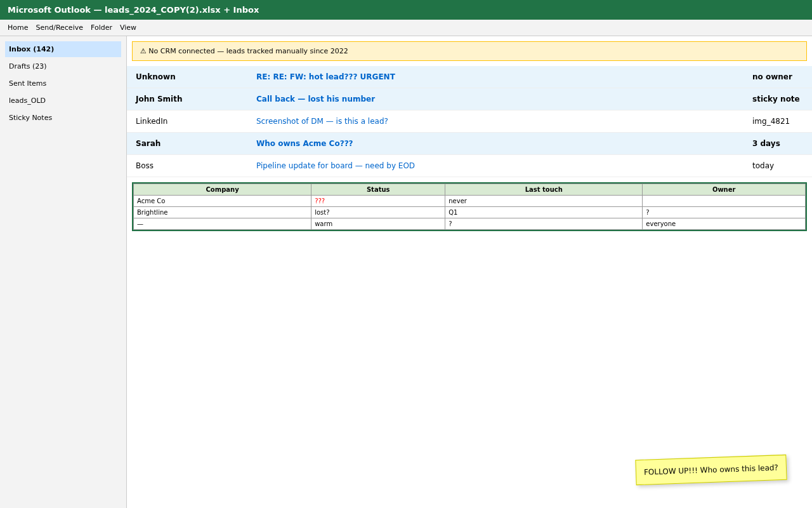Click the '3 days' label in Sarah row

click(x=766, y=144)
